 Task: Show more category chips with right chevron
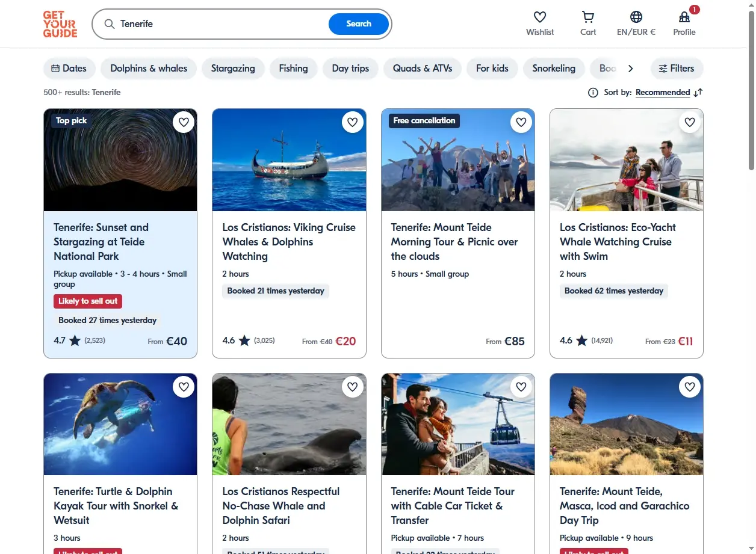pyautogui.click(x=630, y=69)
